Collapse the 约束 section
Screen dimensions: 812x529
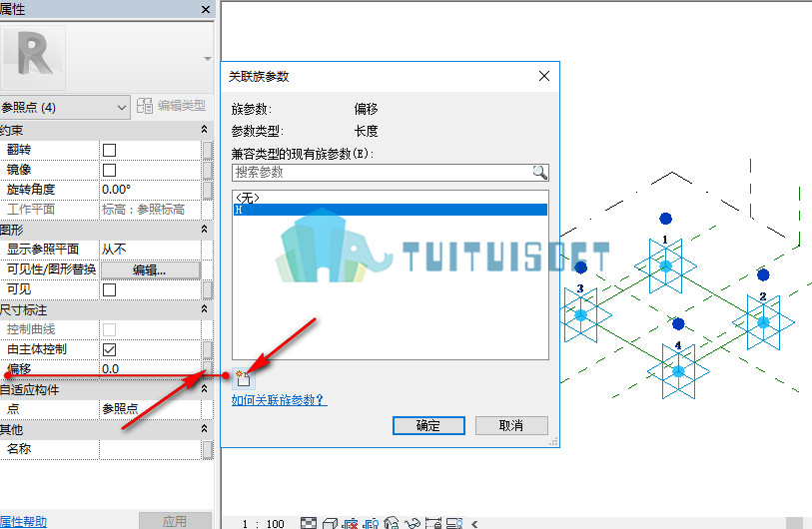pos(204,130)
